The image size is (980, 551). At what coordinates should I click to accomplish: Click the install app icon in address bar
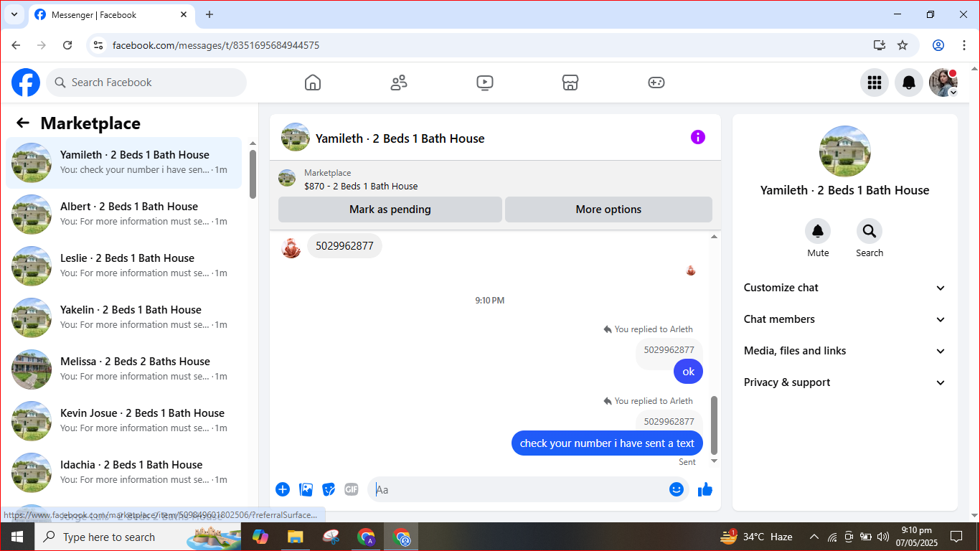(880, 45)
